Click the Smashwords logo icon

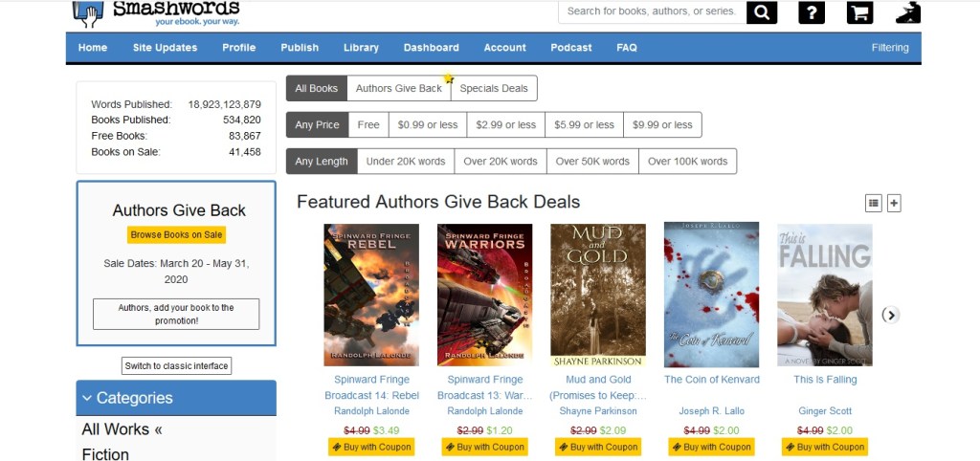pyautogui.click(x=88, y=12)
